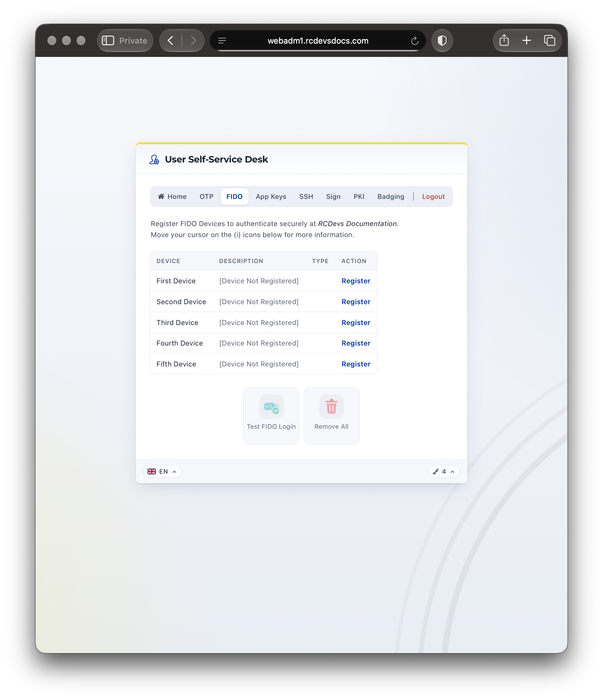Go back with the browser back arrow
Screen dimensions: 603x700
171,40
